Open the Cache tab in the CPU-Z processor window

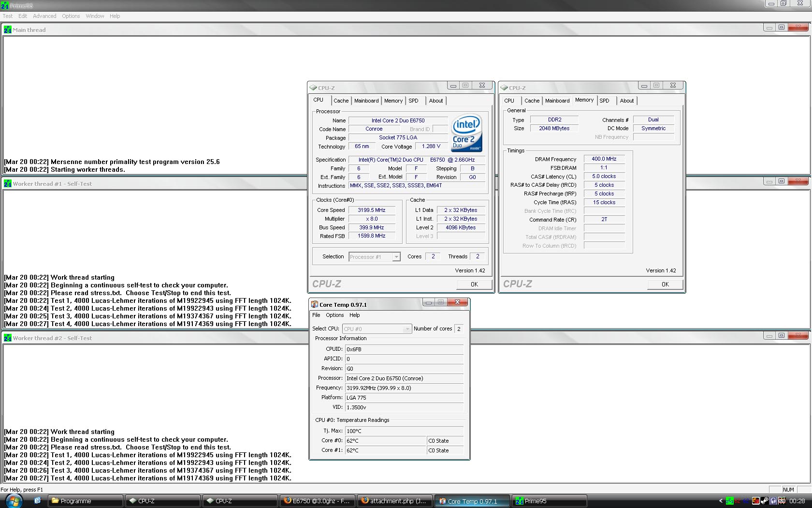click(341, 101)
